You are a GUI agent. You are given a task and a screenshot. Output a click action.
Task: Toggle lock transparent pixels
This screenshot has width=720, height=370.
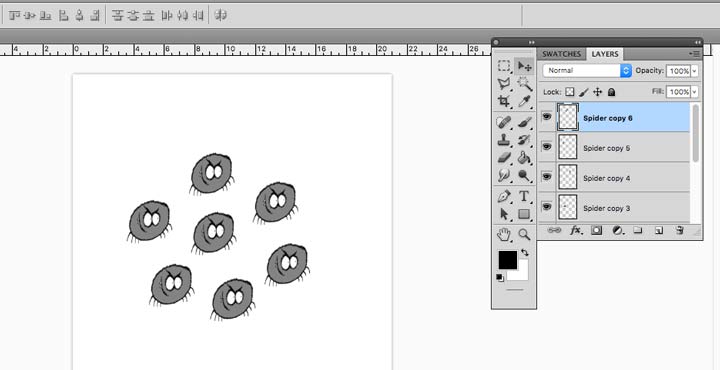[569, 92]
